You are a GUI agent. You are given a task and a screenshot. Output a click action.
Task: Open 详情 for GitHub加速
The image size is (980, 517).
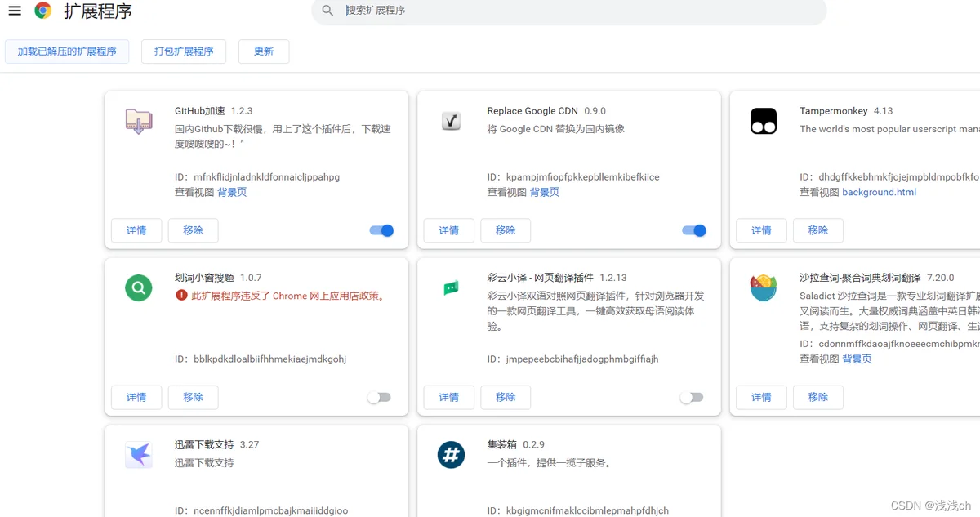coord(136,230)
